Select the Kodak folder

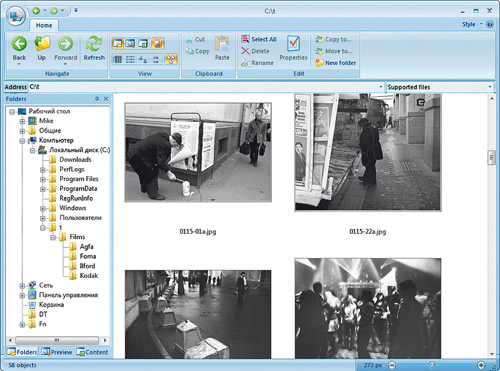click(x=88, y=276)
